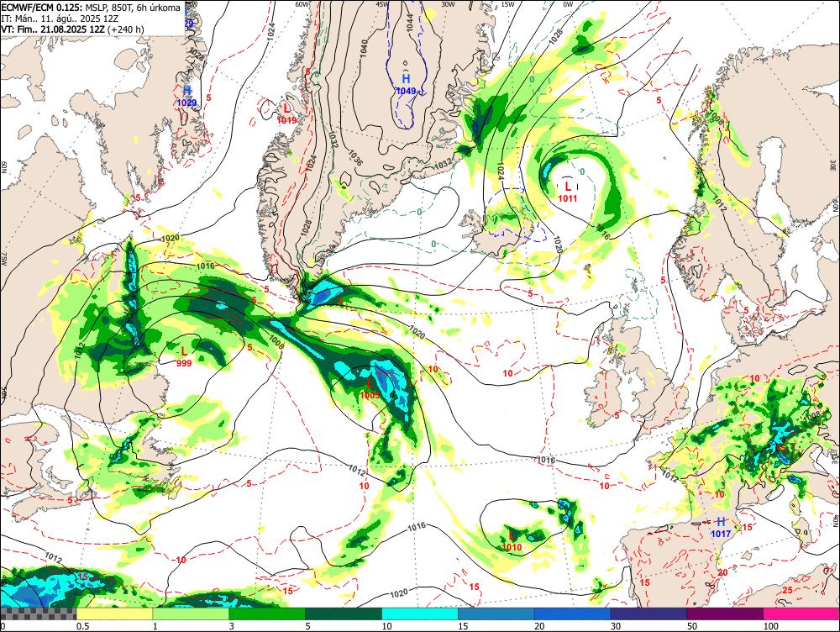Click the 1044 isobar label on Greenland
Image resolution: width=840 pixels, height=632 pixels.
tap(410, 22)
